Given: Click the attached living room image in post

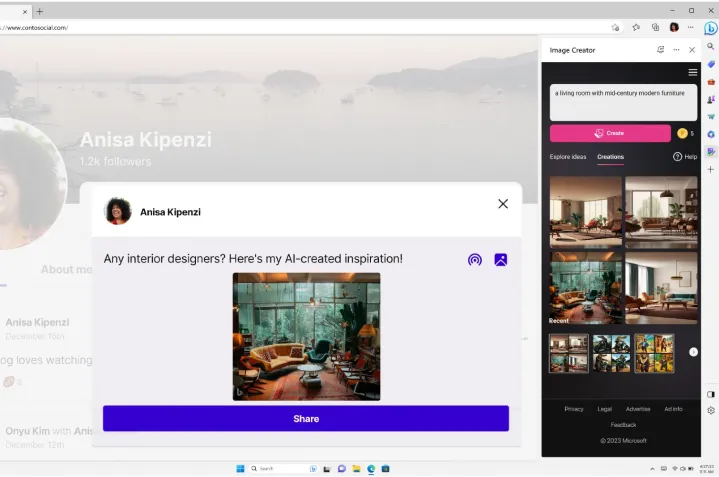Looking at the screenshot, I should [306, 337].
